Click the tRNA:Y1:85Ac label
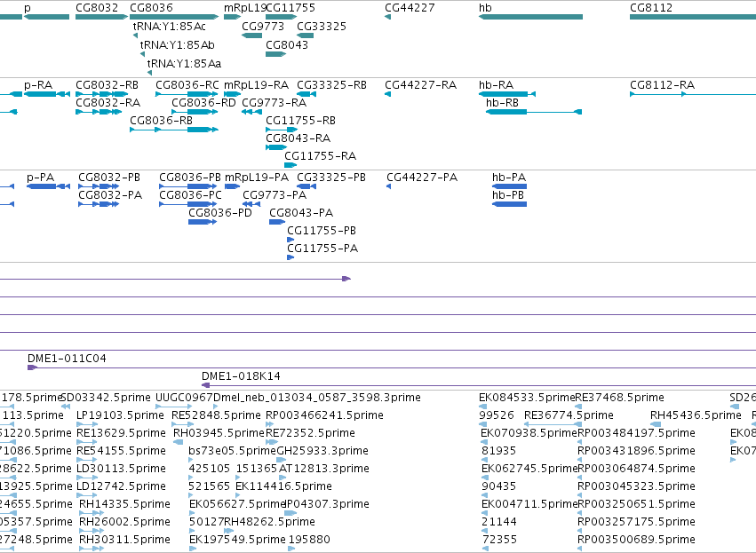The height and width of the screenshot is (553, 756). [169, 26]
